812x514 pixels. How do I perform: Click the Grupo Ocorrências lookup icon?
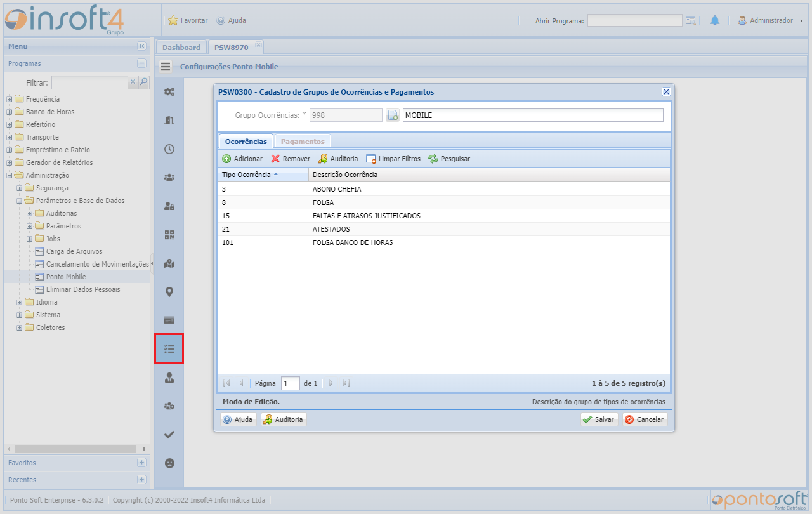pos(393,115)
